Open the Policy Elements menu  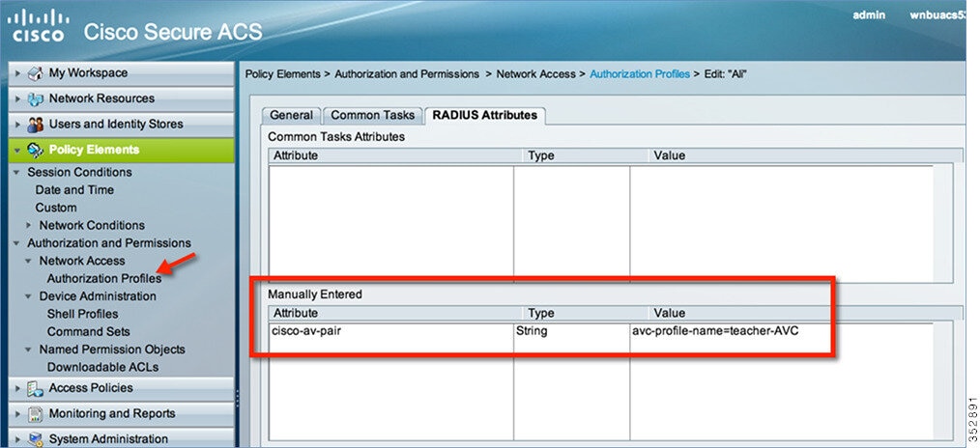(x=121, y=150)
